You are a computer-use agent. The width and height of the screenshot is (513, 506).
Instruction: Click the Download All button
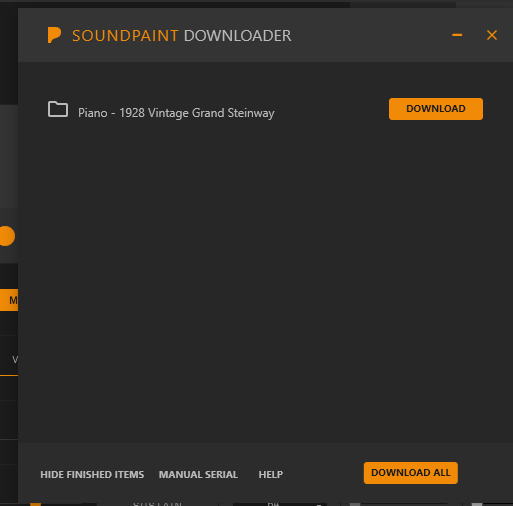(x=411, y=473)
